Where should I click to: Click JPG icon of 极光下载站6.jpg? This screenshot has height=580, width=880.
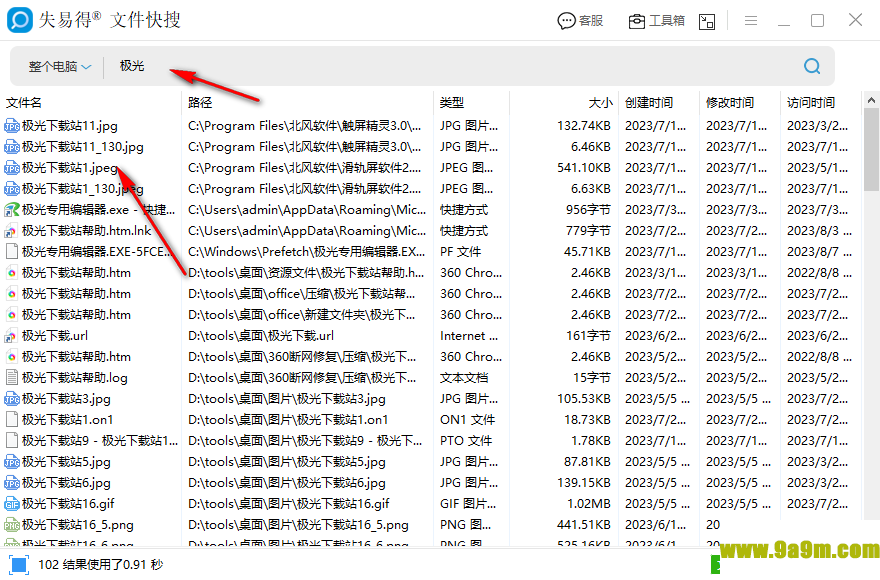point(12,483)
